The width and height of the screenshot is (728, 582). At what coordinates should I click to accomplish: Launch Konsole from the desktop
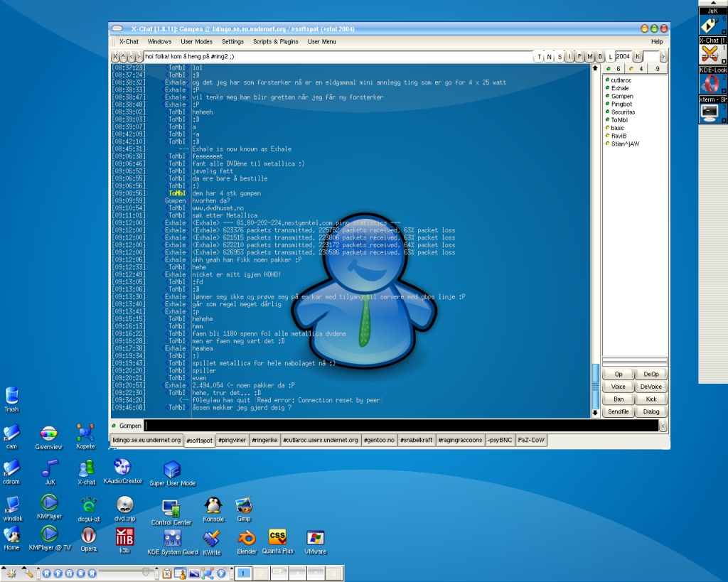213,510
